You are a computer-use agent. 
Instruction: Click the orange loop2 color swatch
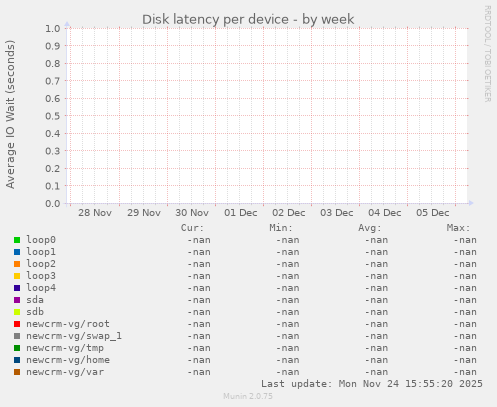[x=17, y=264]
